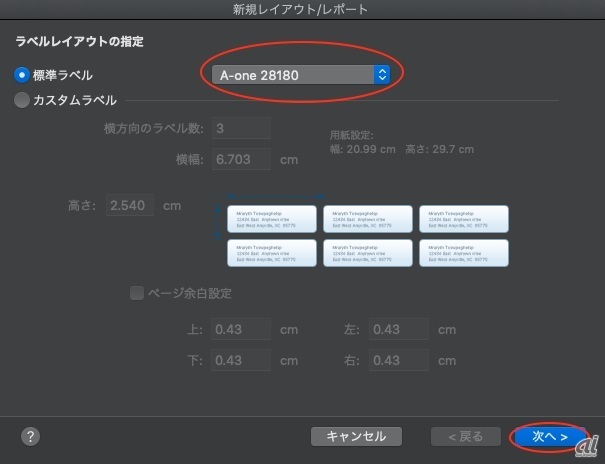Click the 右 right margin field
This screenshot has width=605, height=464.
[399, 360]
